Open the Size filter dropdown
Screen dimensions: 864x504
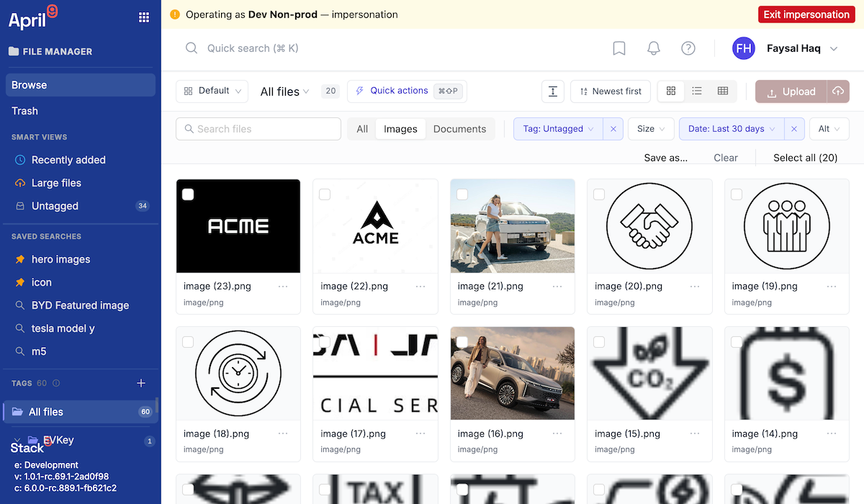(651, 129)
